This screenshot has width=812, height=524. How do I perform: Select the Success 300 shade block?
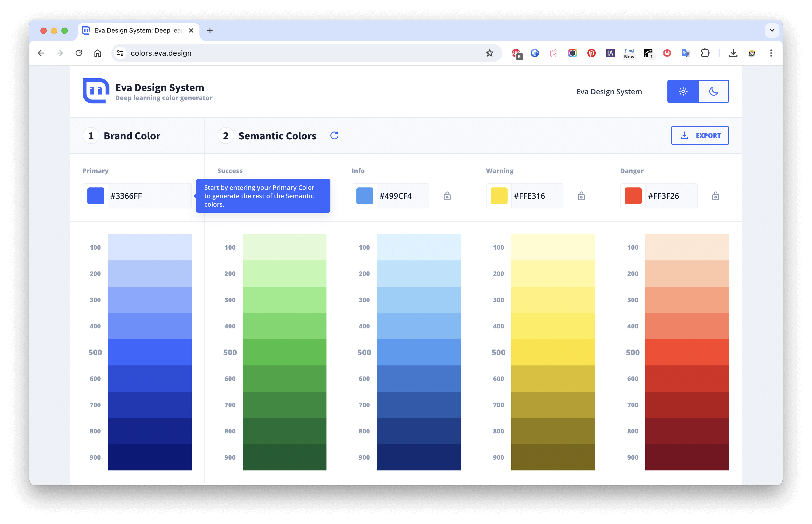[284, 300]
